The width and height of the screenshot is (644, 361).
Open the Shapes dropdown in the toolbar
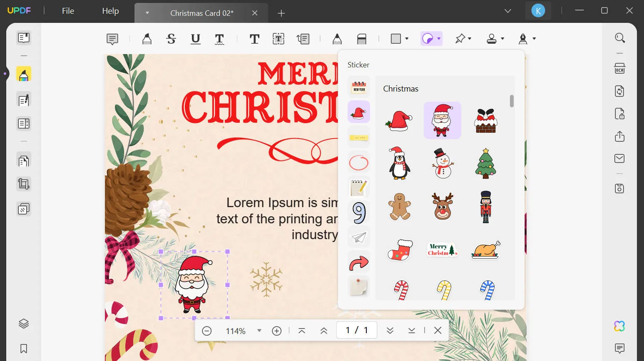point(398,39)
